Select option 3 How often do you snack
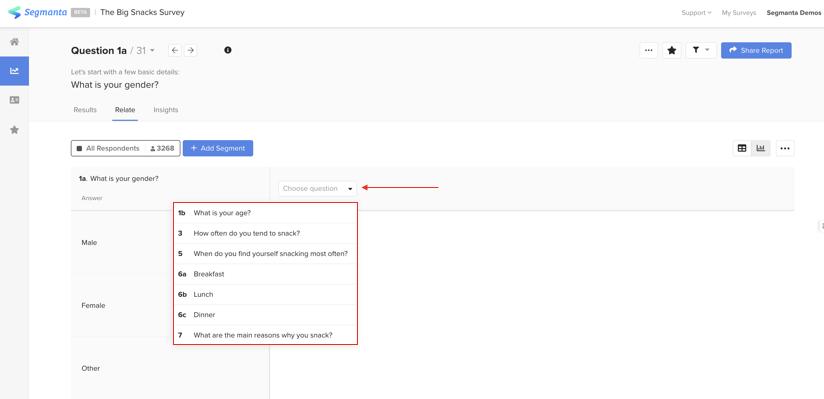Viewport: 824px width, 399px height. pos(265,233)
